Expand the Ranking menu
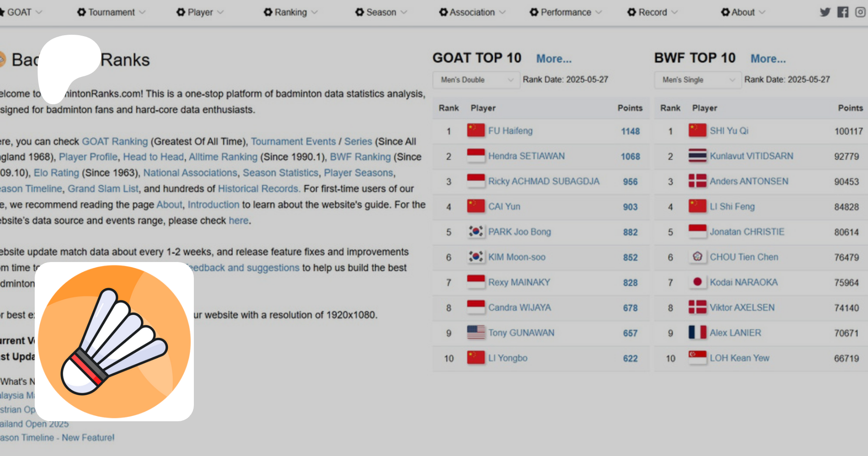The width and height of the screenshot is (868, 456). [290, 12]
